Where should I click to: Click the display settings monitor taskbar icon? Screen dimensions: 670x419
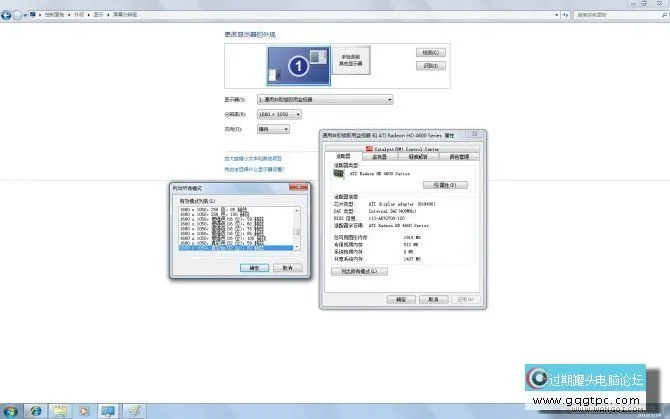(109, 411)
